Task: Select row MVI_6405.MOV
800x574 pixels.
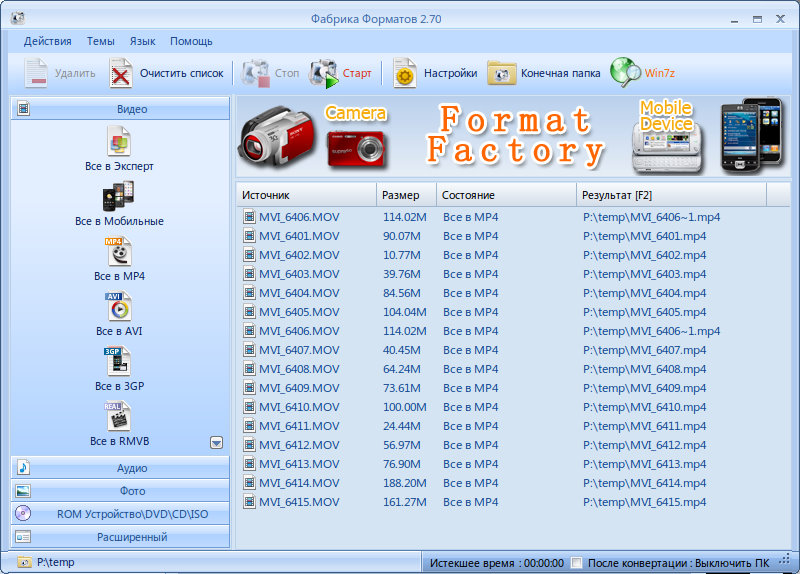Action: point(513,312)
